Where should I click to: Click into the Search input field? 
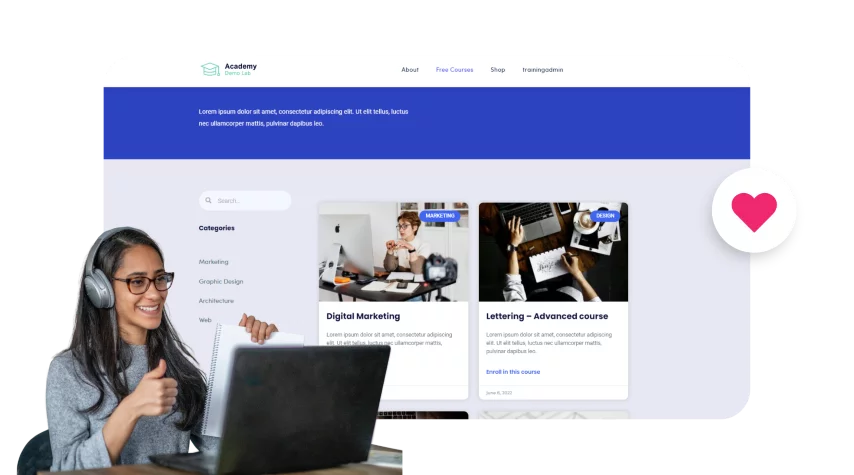[x=245, y=200]
